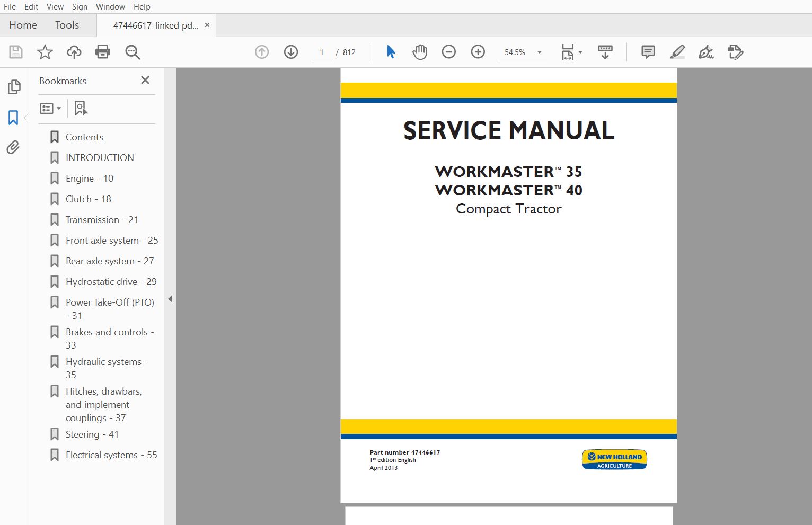Open the Contents bookmark

tap(84, 137)
